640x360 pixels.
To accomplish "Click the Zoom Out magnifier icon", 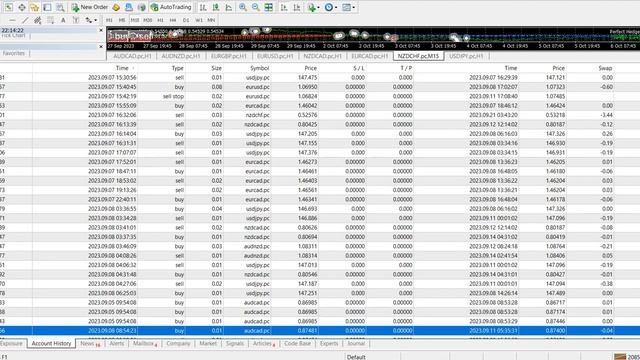I will pos(256,7).
